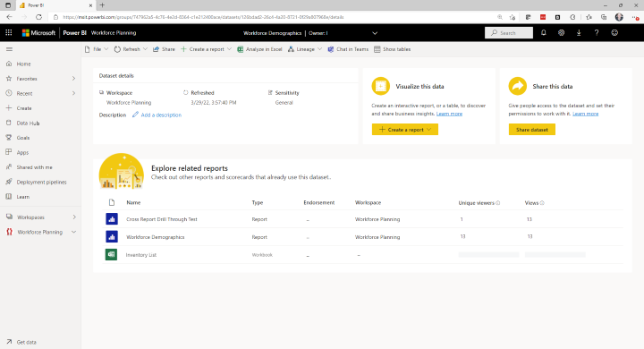Click the Share toolbar button

[164, 49]
